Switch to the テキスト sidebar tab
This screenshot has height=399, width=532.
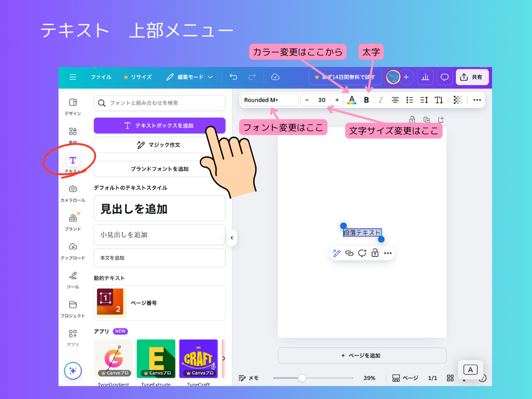pyautogui.click(x=73, y=160)
